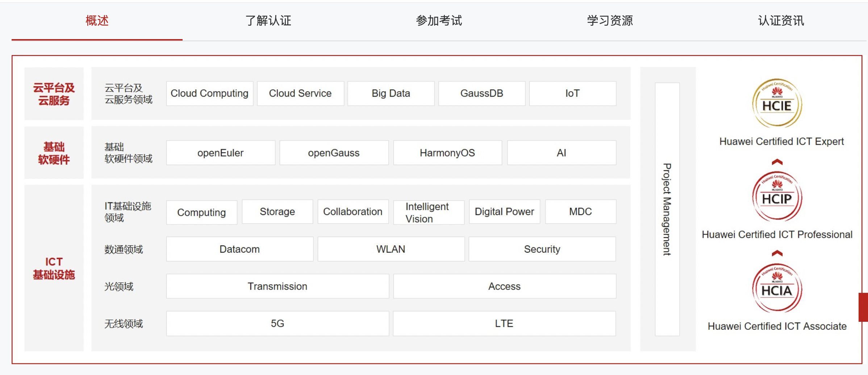Click the 光领域 row label
Image resolution: width=868 pixels, height=375 pixels.
coord(119,287)
